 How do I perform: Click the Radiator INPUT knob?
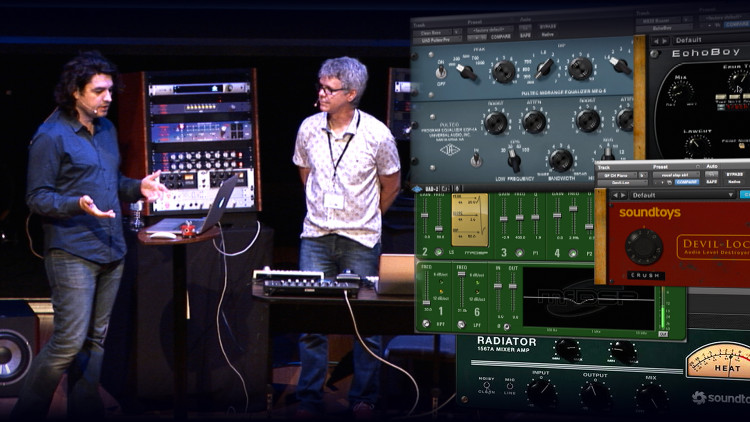pyautogui.click(x=541, y=393)
